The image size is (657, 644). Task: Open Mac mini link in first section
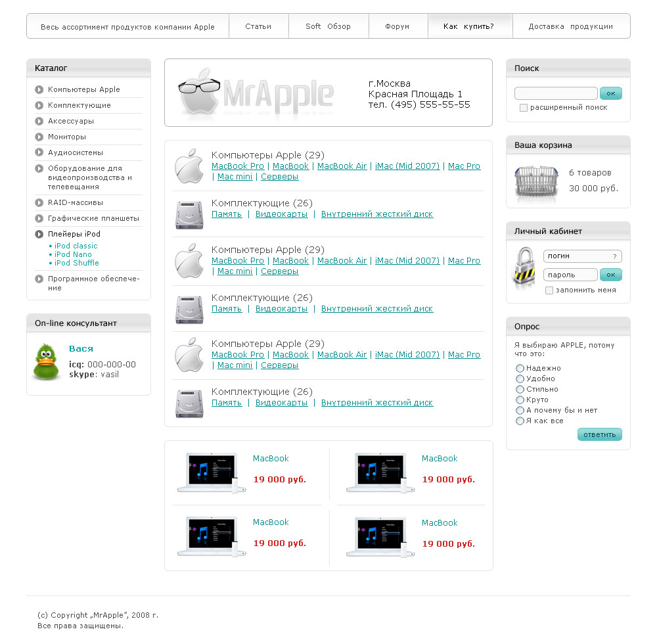click(235, 177)
